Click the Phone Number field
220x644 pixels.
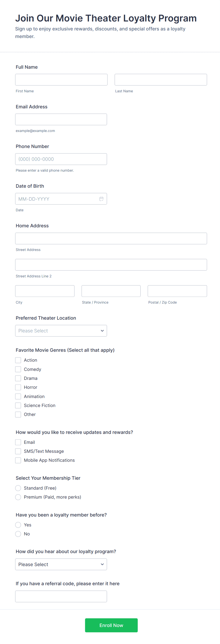click(61, 159)
